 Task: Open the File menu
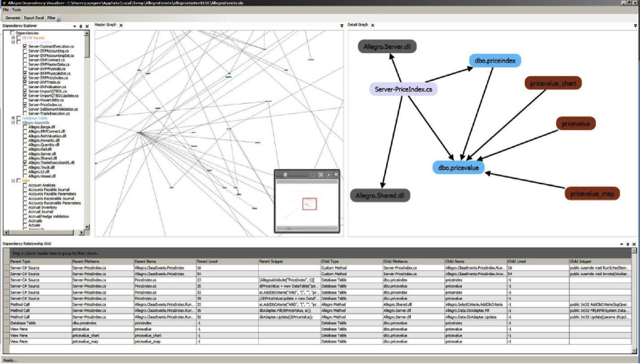point(6,10)
